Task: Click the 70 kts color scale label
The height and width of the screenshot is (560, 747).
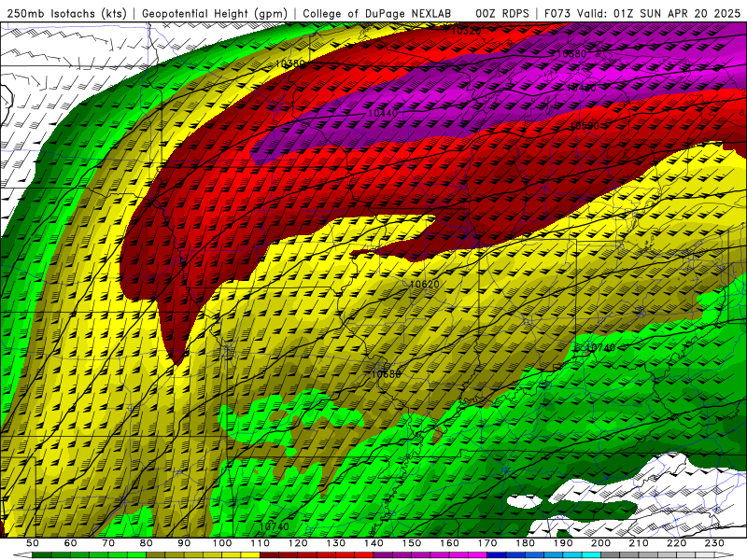Action: coord(108,543)
